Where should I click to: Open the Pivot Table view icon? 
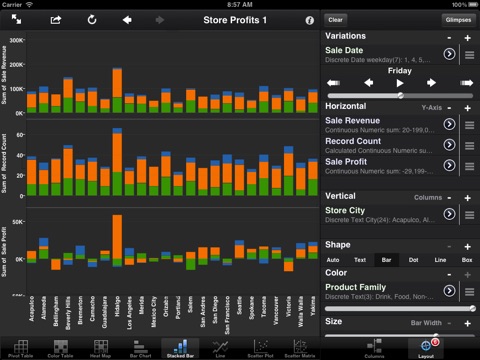pos(21,349)
